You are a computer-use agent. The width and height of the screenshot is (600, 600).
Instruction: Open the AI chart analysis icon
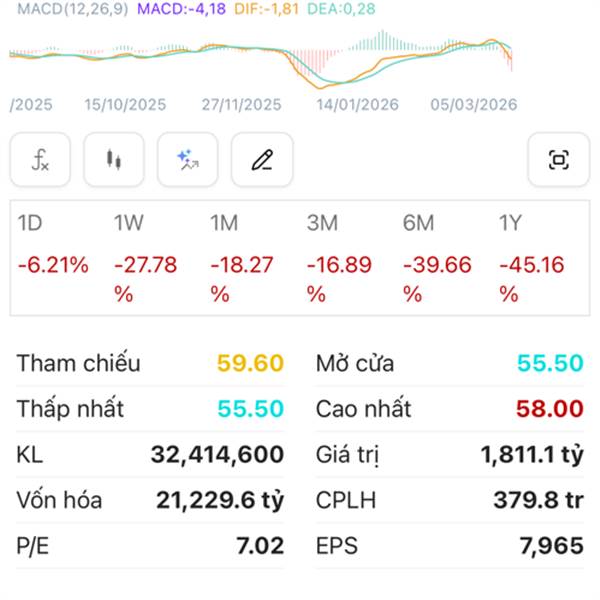pos(188,160)
